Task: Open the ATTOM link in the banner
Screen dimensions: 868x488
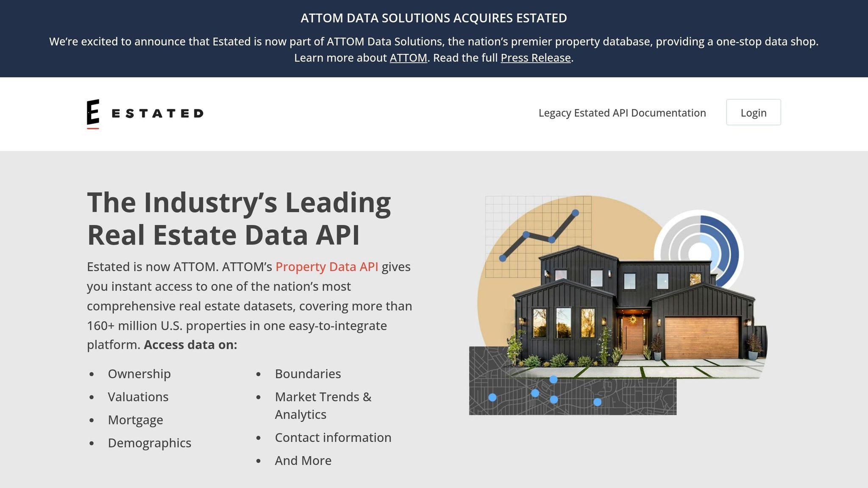Action: click(x=408, y=58)
